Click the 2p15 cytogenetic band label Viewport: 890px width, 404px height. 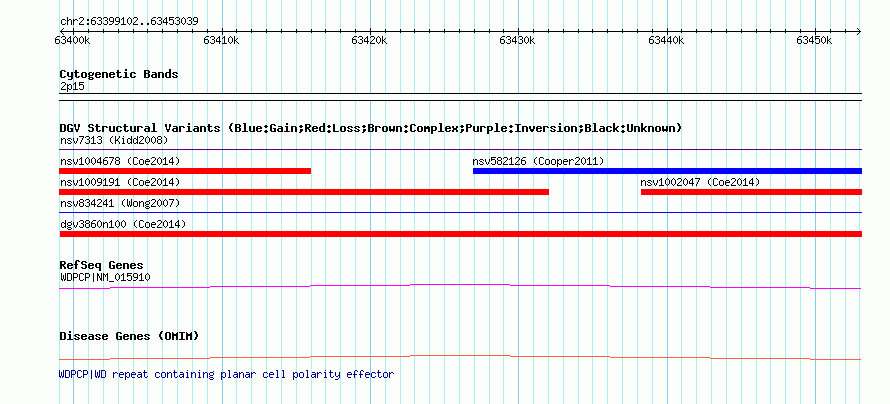click(x=72, y=87)
